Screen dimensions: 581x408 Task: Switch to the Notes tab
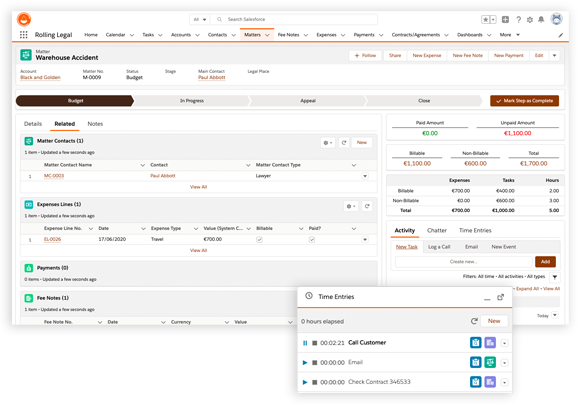(95, 124)
